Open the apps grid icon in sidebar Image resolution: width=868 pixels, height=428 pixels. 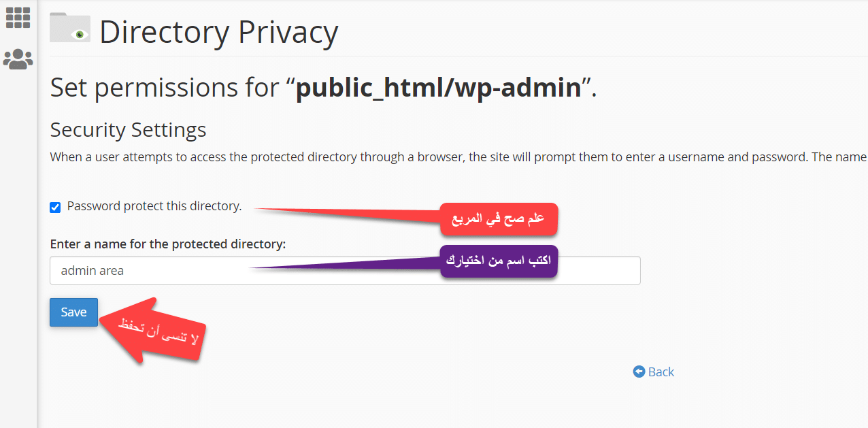[x=18, y=18]
